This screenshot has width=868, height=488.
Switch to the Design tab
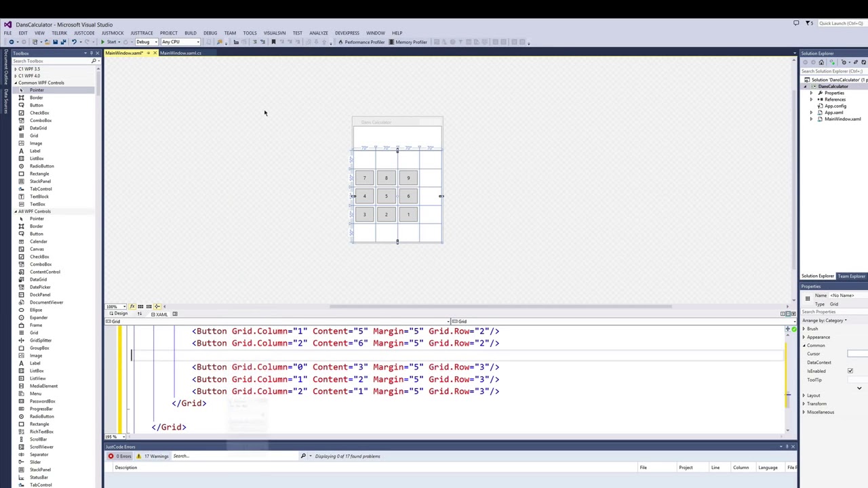pyautogui.click(x=119, y=314)
